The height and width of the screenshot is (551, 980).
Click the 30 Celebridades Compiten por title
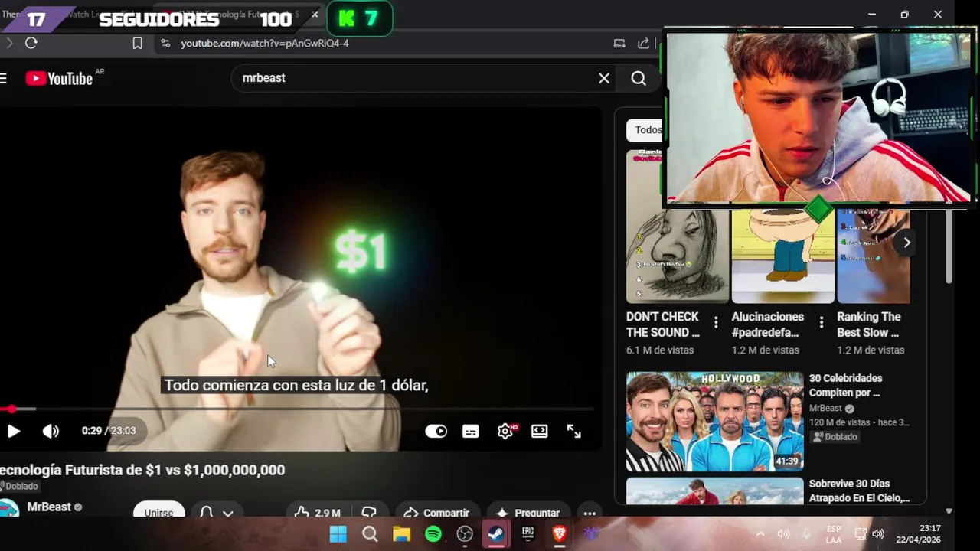pyautogui.click(x=845, y=385)
